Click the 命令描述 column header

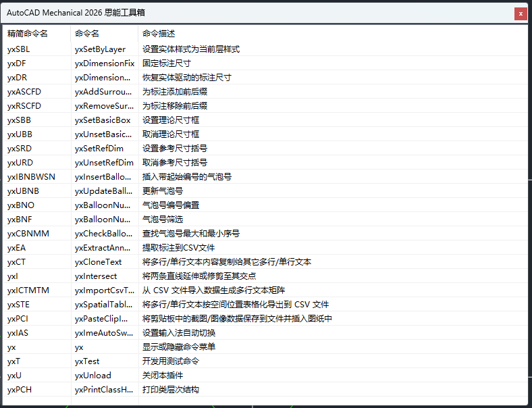click(333, 34)
